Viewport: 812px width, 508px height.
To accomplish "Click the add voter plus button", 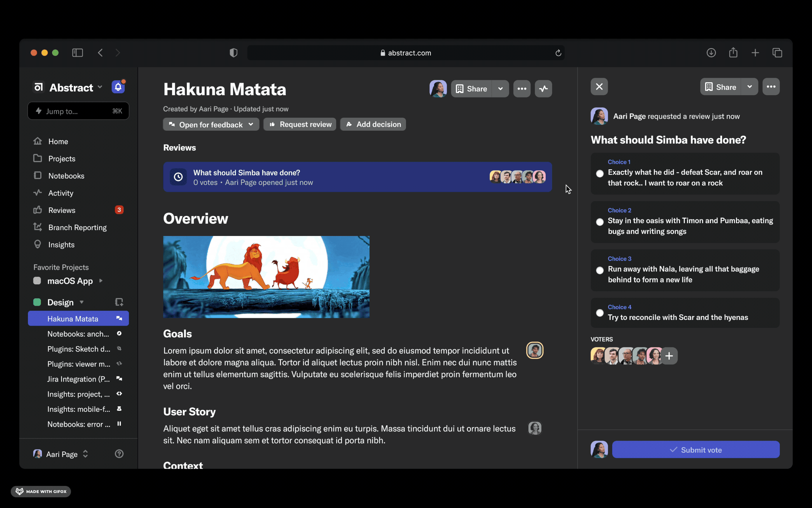I will pos(669,356).
